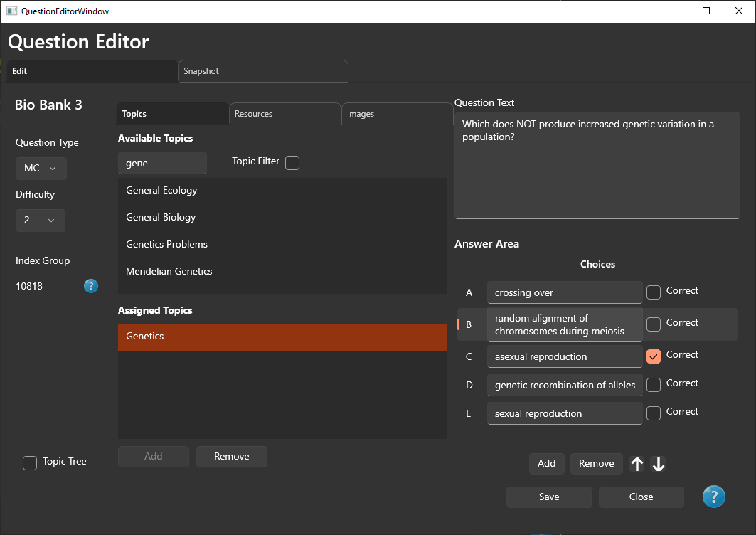Remove the selected answer choice
This screenshot has height=535, width=756.
point(597,464)
